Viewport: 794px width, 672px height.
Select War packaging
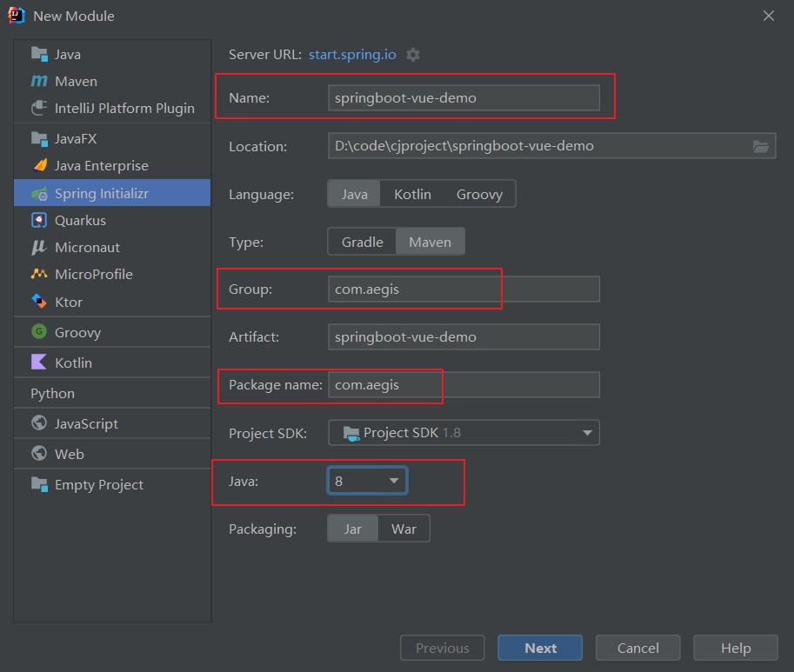pyautogui.click(x=404, y=529)
